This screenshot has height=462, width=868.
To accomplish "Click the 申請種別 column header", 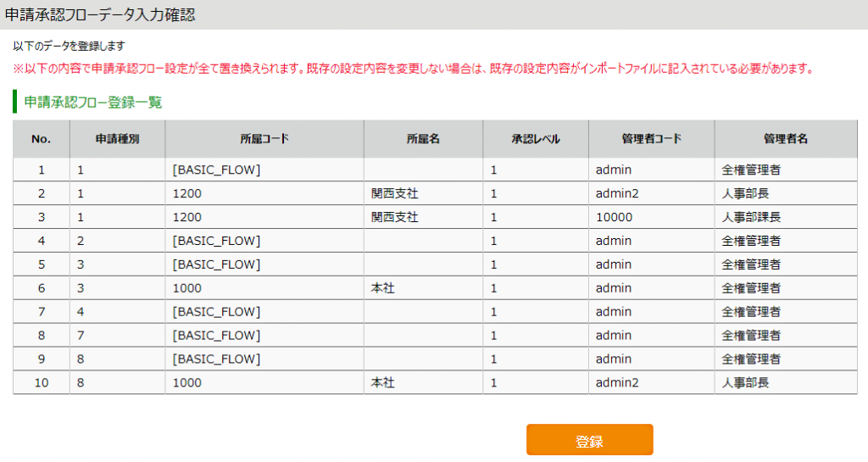I will [117, 139].
